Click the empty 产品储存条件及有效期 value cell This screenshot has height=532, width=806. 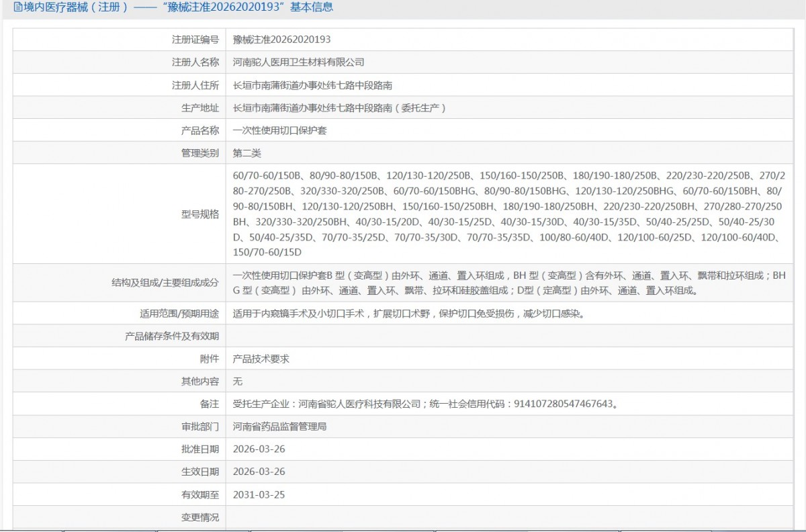510,336
